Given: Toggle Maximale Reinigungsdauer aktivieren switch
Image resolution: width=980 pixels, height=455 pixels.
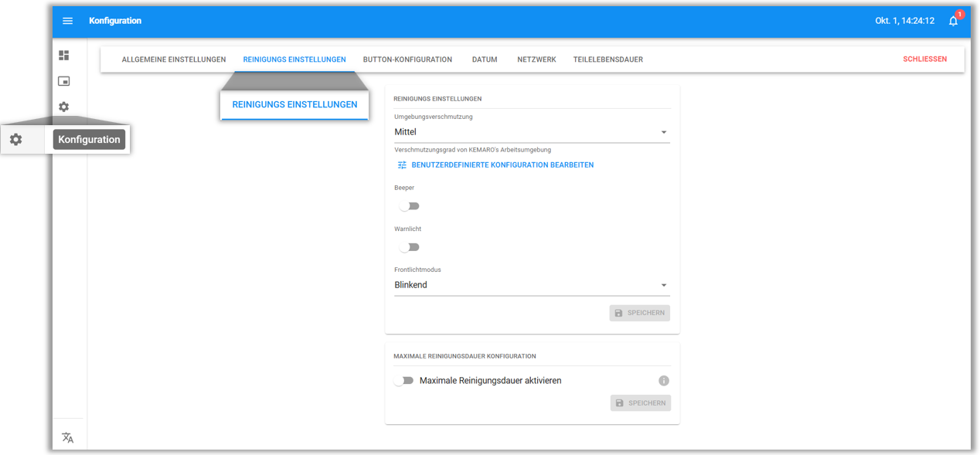Looking at the screenshot, I should tap(403, 381).
